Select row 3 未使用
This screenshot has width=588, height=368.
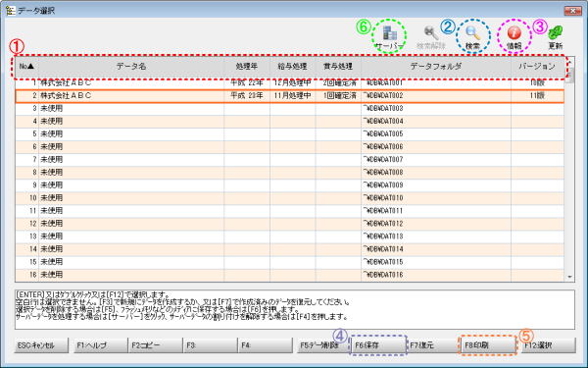click(289, 109)
